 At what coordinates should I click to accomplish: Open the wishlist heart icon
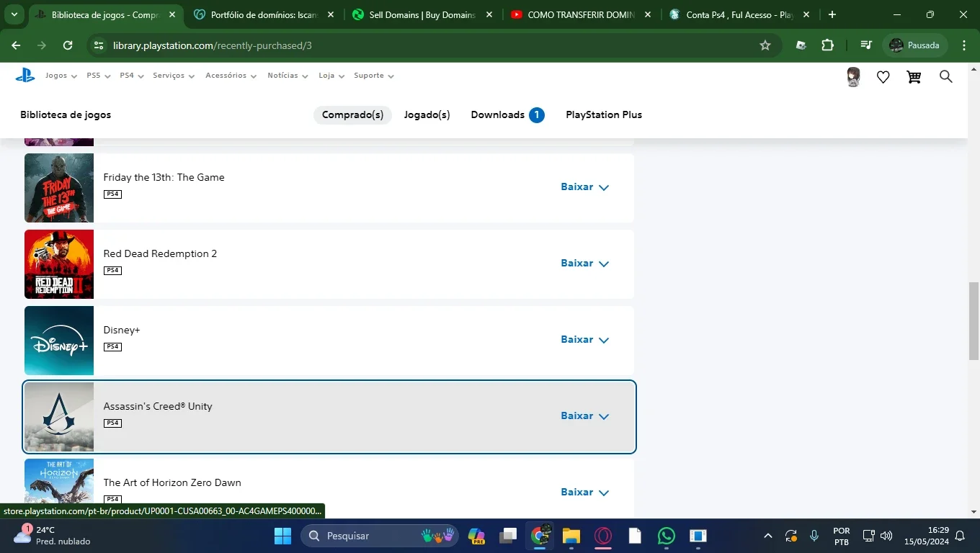[883, 77]
